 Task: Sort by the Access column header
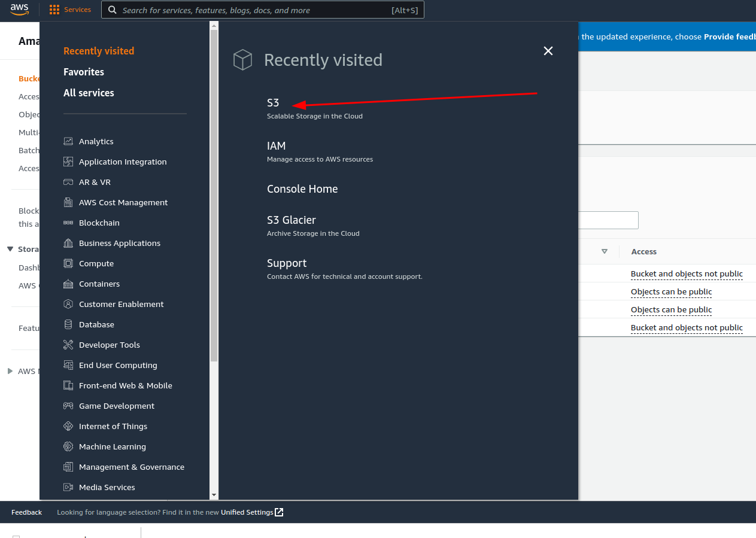point(644,252)
